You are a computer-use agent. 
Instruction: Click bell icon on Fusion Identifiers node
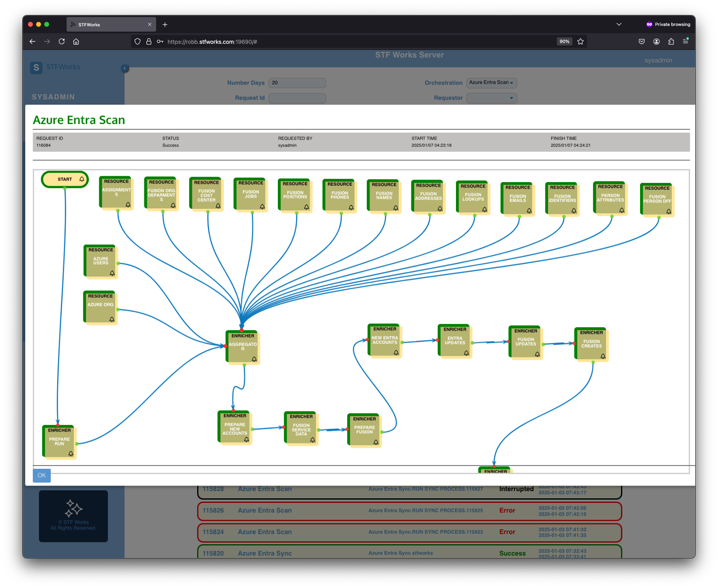tap(574, 211)
